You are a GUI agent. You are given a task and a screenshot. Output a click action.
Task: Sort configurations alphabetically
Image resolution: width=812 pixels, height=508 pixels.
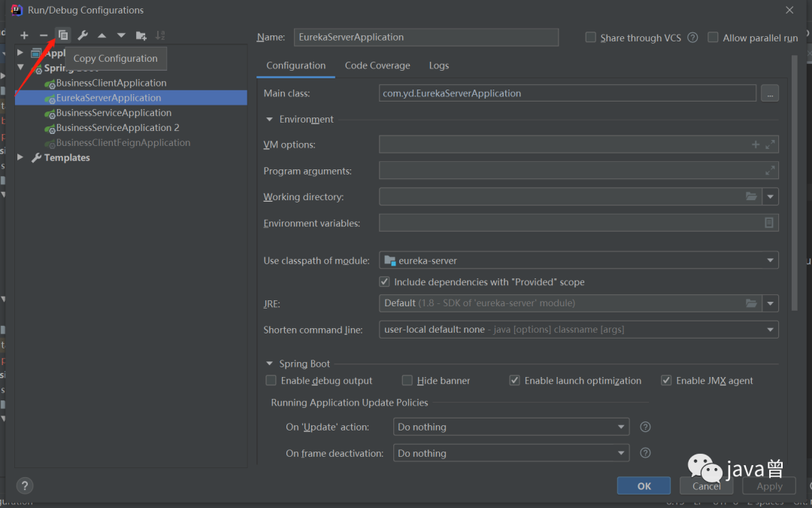pos(160,36)
